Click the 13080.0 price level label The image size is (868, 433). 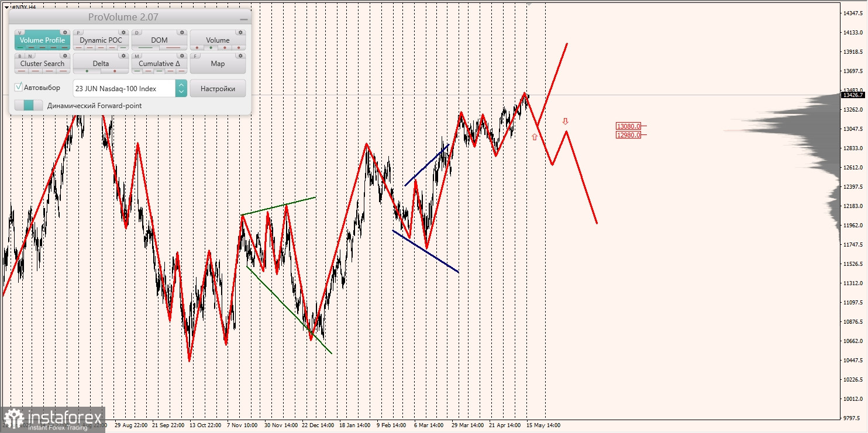click(x=629, y=126)
